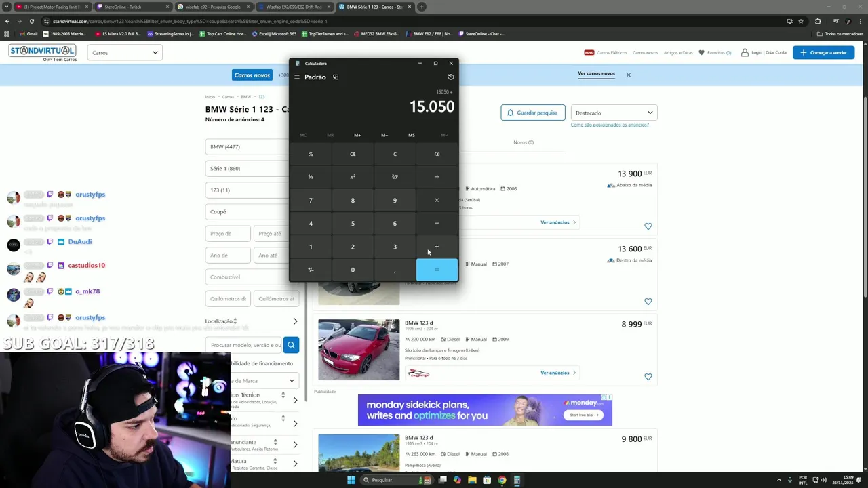Open the red BMW 123 d thumbnail
The image size is (868, 488).
point(359,350)
